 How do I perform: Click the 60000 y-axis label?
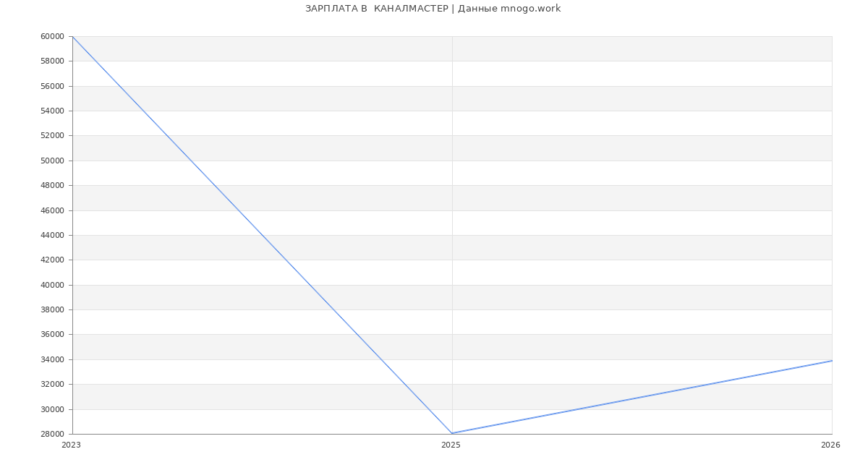(x=52, y=36)
